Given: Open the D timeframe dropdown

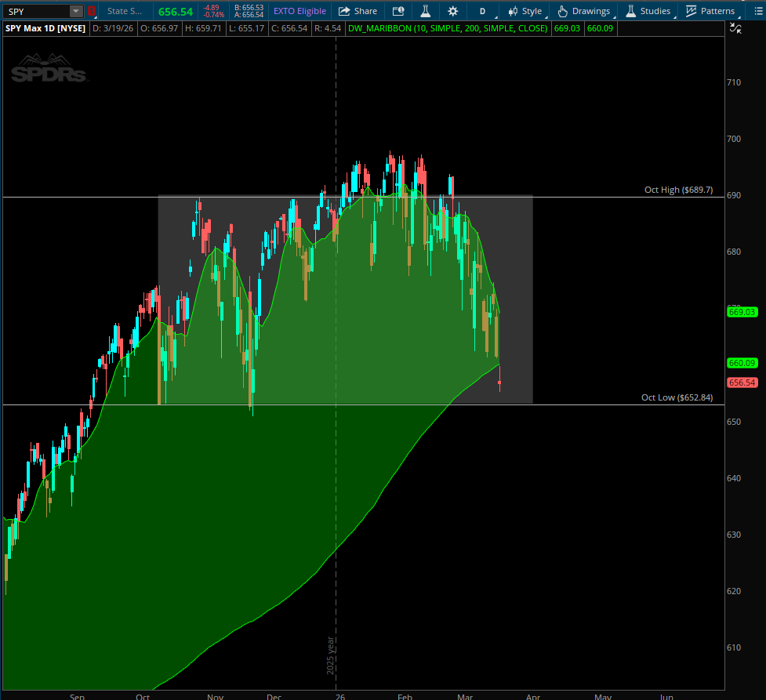Looking at the screenshot, I should click(x=483, y=11).
